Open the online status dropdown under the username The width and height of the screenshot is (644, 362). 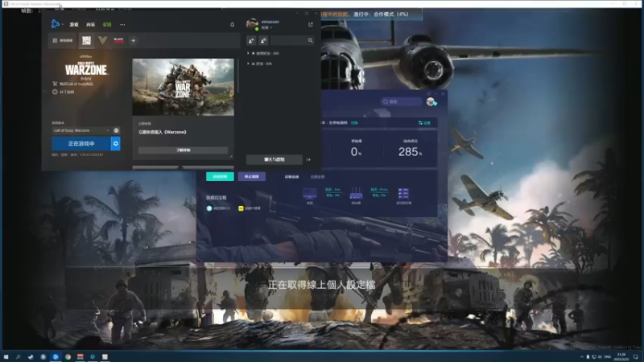267,28
